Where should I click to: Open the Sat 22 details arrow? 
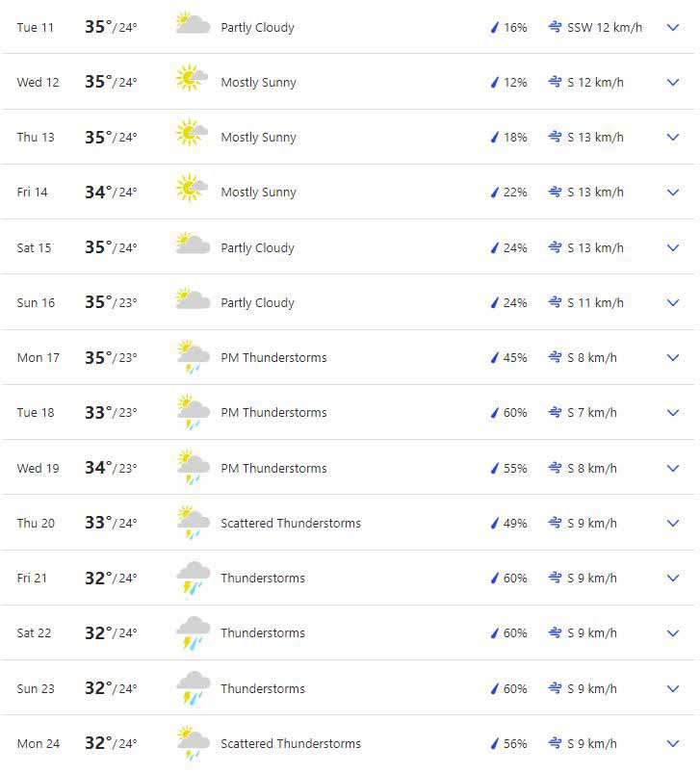(x=673, y=633)
